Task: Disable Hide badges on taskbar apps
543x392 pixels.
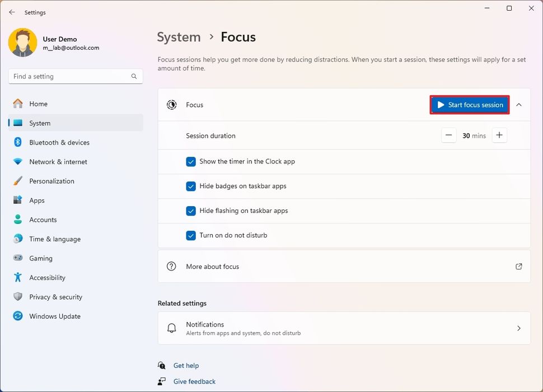Action: [191, 186]
